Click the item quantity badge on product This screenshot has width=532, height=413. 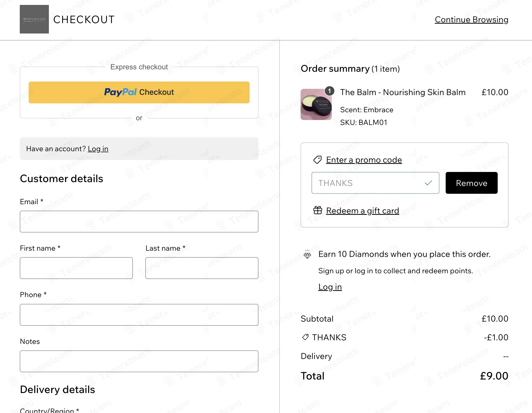[x=329, y=91]
